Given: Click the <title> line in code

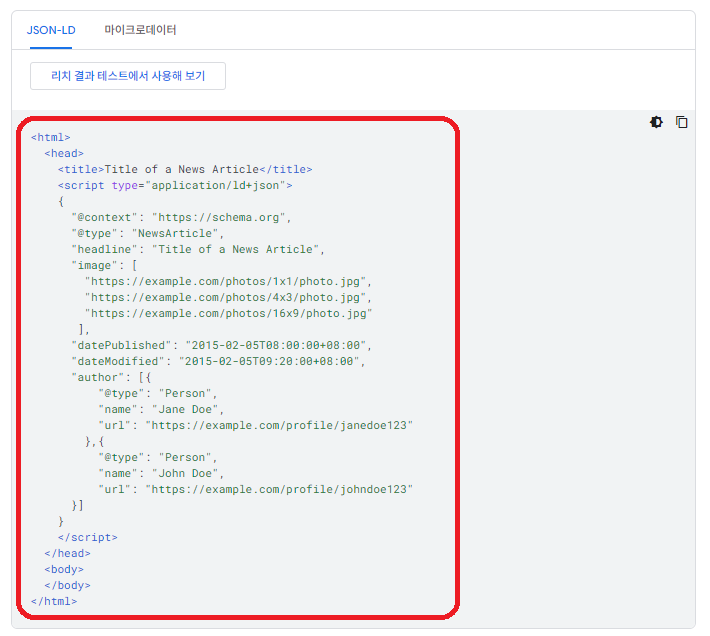Looking at the screenshot, I should point(185,169).
